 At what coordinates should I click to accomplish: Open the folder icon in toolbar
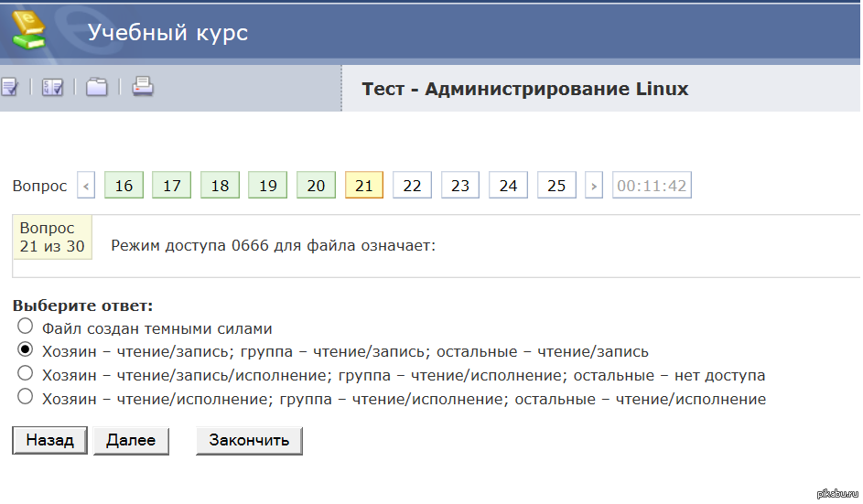point(97,87)
